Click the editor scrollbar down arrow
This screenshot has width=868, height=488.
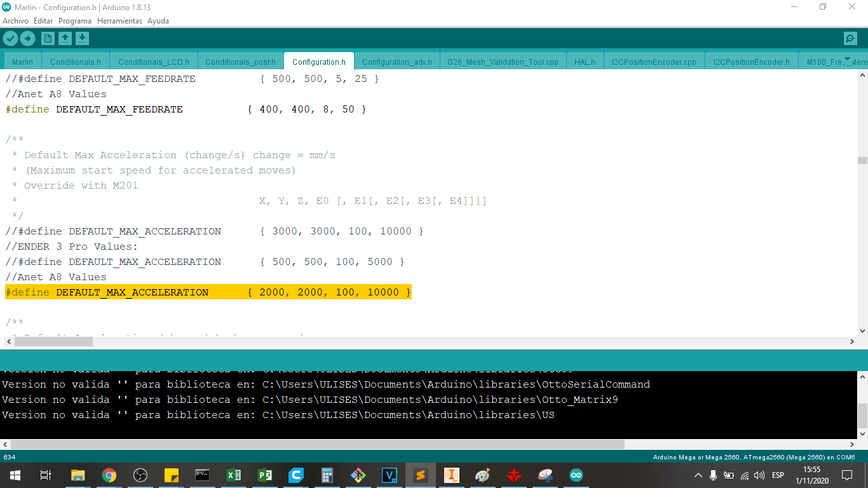point(862,331)
